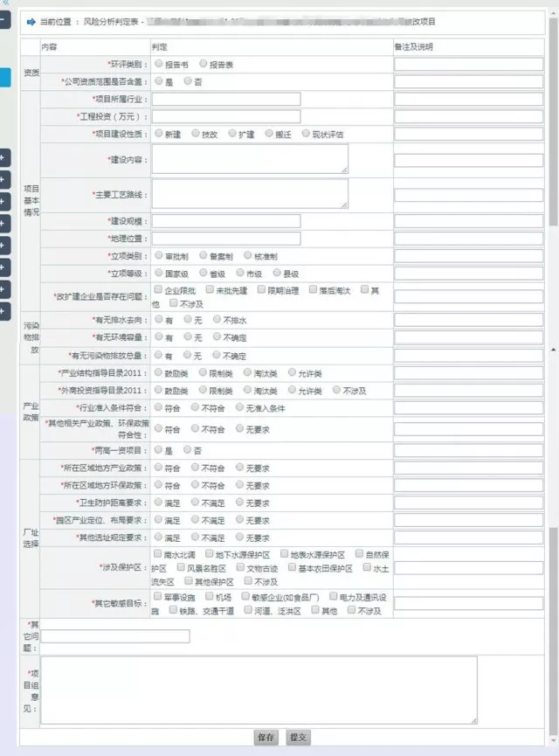Screen dimensions: 559x756
Task: Select 国家级 for 立项等级
Action: coord(158,273)
